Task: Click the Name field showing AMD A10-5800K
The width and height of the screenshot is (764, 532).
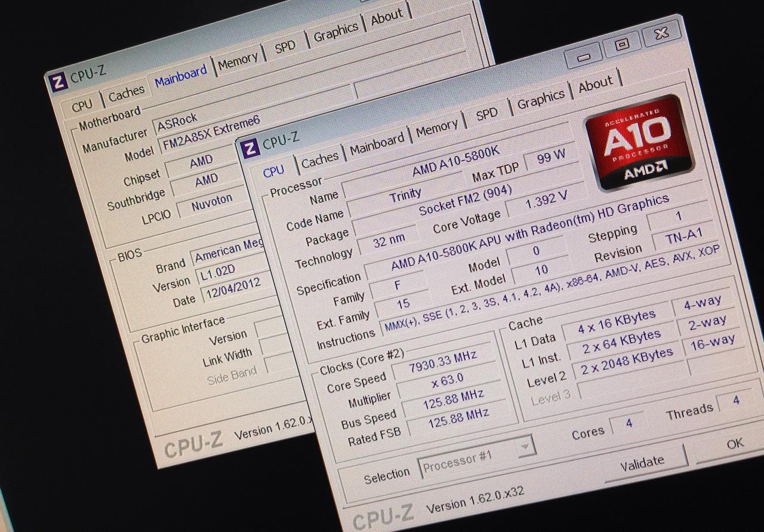Action: [457, 161]
